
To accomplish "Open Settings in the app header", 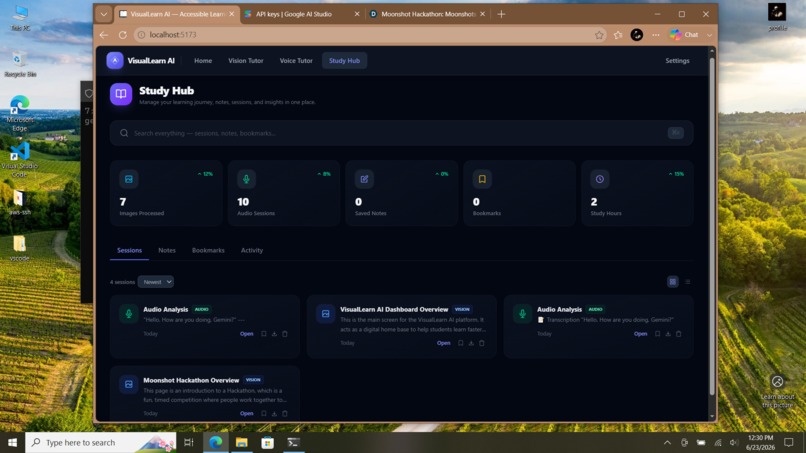I will pos(677,61).
